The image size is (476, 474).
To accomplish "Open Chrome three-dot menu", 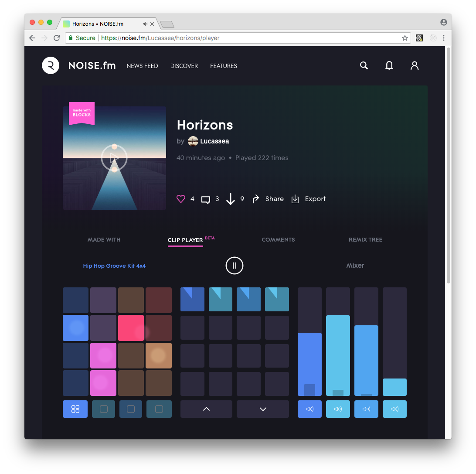I will point(443,38).
